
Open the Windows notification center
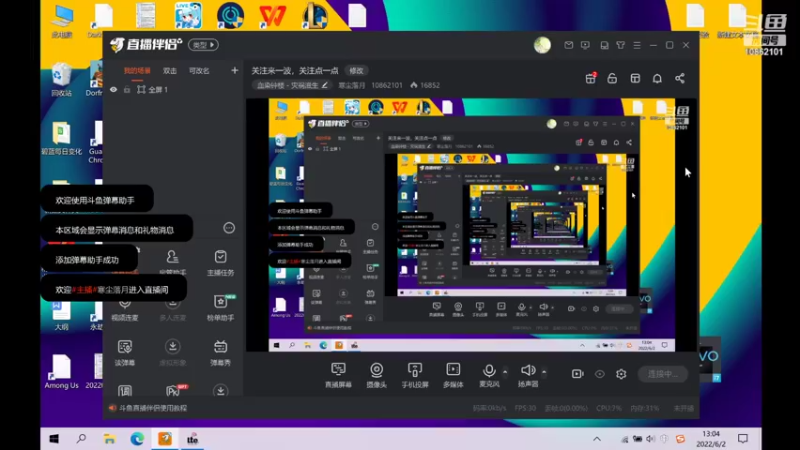pos(743,439)
